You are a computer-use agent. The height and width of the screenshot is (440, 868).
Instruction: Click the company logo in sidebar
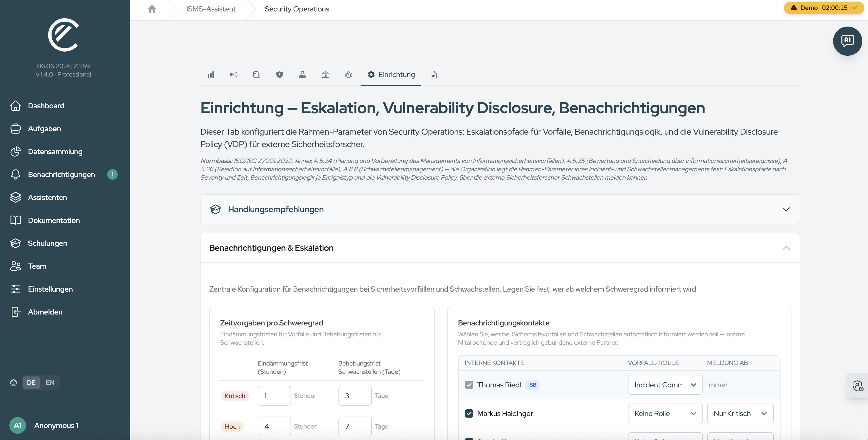click(63, 35)
